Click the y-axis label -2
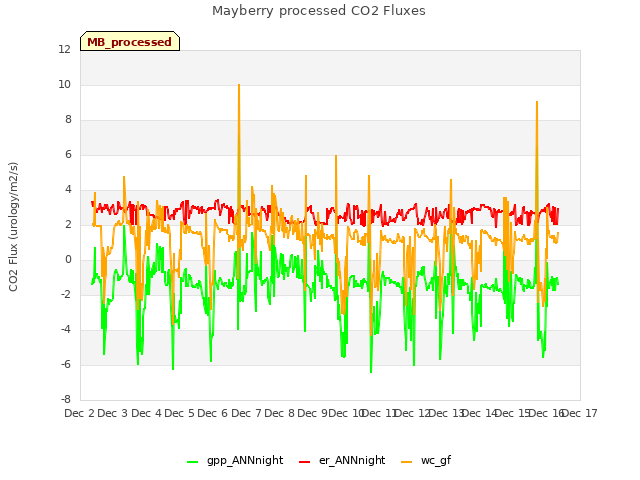This screenshot has width=640, height=480. [x=66, y=294]
